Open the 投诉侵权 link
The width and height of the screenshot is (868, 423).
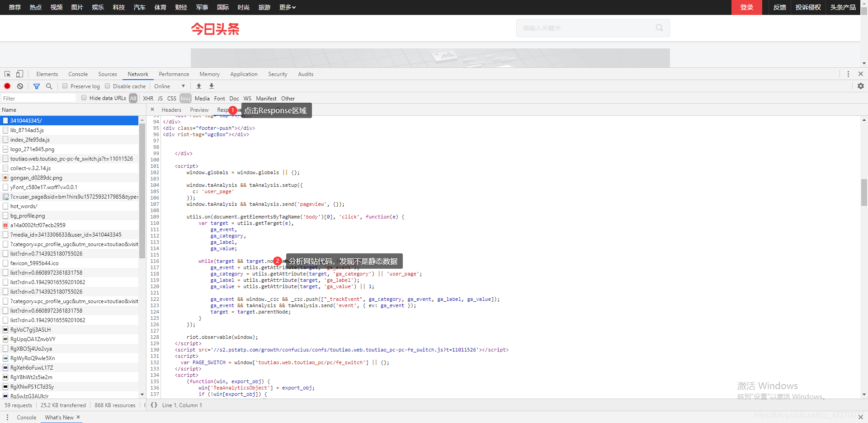(x=808, y=7)
